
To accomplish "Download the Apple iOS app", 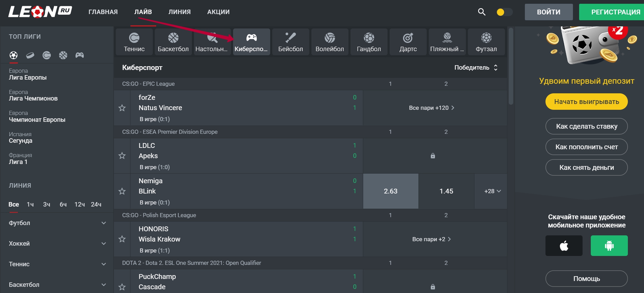I will (x=564, y=246).
